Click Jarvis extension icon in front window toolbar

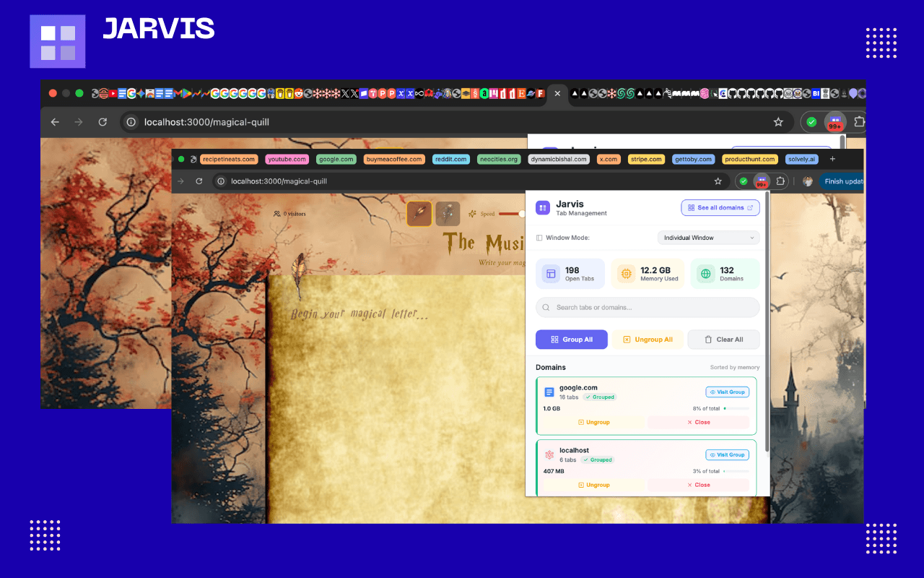click(762, 181)
